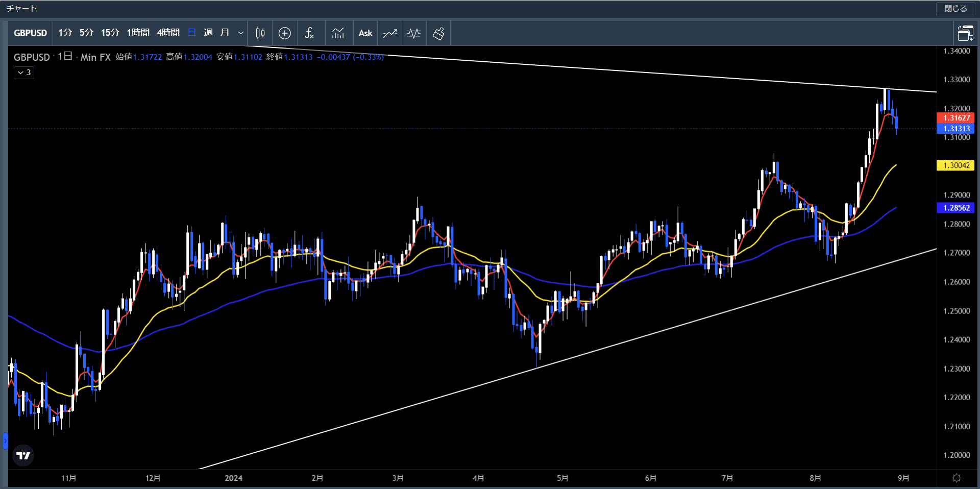
Task: Open the candlestick chart type selector
Action: pyautogui.click(x=260, y=33)
